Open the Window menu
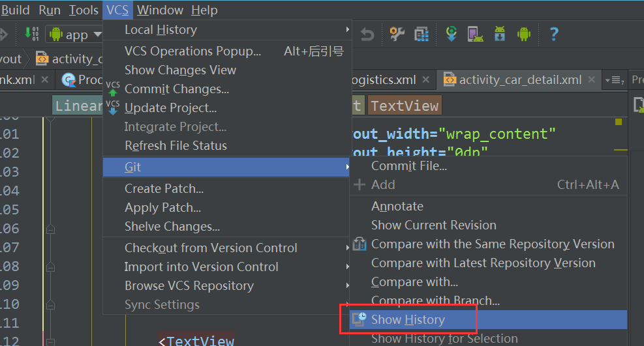644x346 pixels. 160,10
